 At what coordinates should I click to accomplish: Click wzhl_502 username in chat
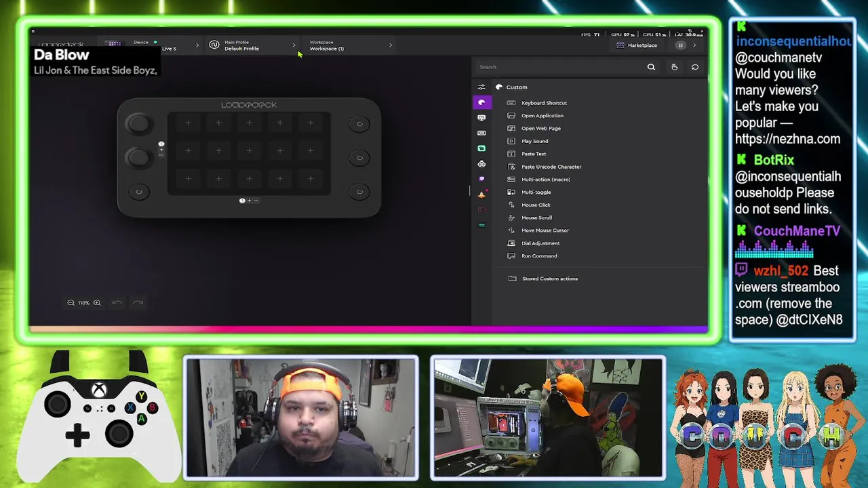click(781, 270)
